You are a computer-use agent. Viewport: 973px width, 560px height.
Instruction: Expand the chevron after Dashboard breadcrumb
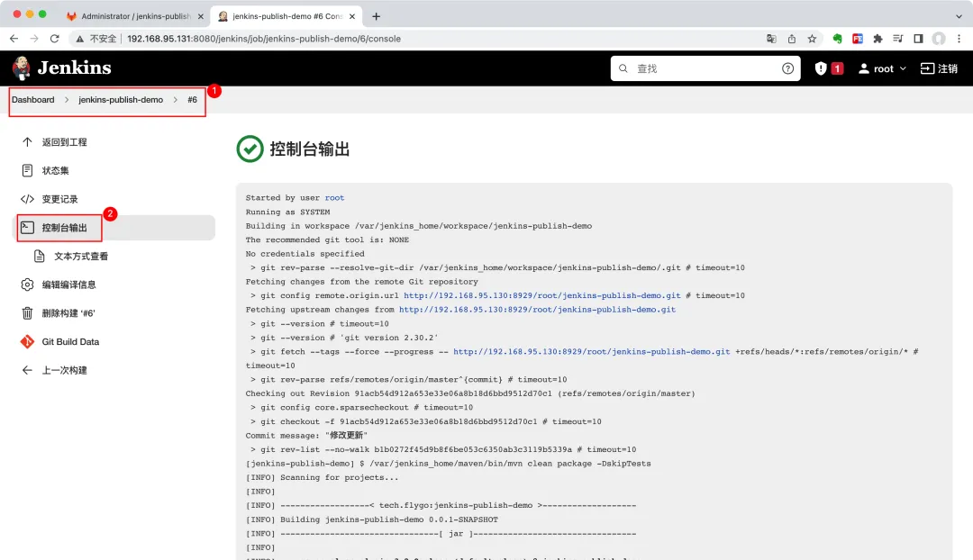(67, 100)
